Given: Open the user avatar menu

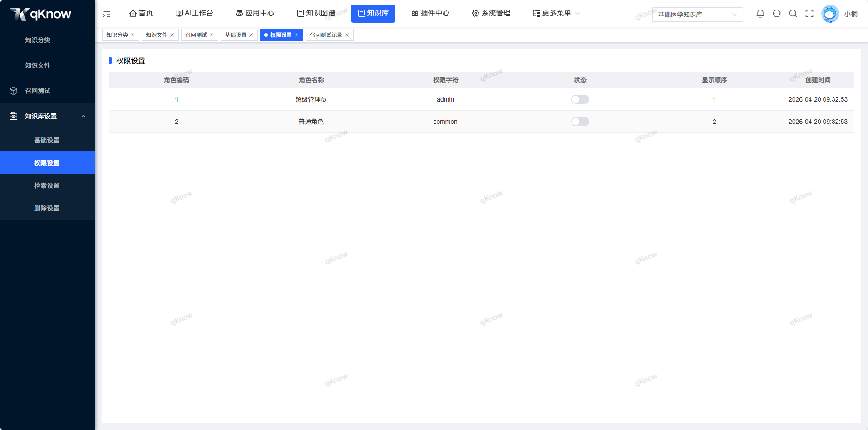Looking at the screenshot, I should pos(830,14).
